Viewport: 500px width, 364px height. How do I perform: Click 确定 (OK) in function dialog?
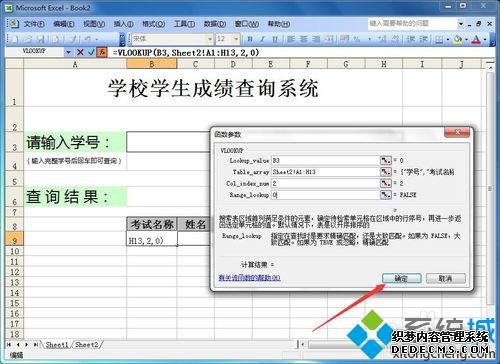(401, 278)
